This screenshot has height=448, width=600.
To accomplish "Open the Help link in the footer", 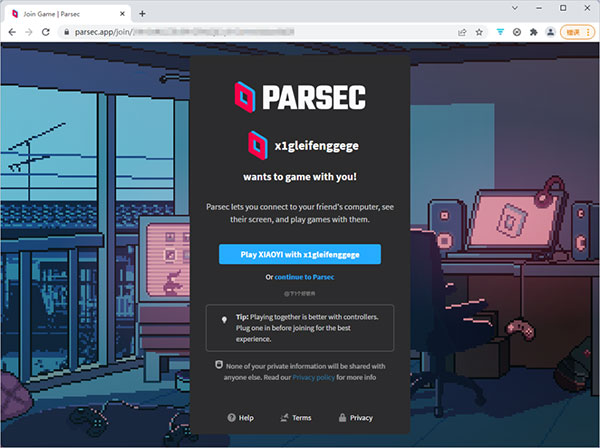I will click(x=240, y=418).
